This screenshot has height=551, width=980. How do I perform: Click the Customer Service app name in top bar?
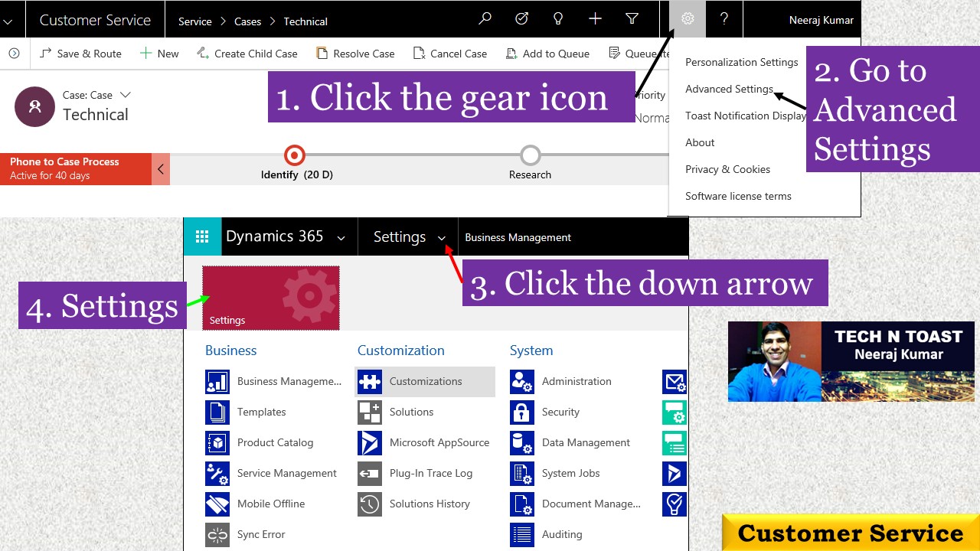pos(95,20)
